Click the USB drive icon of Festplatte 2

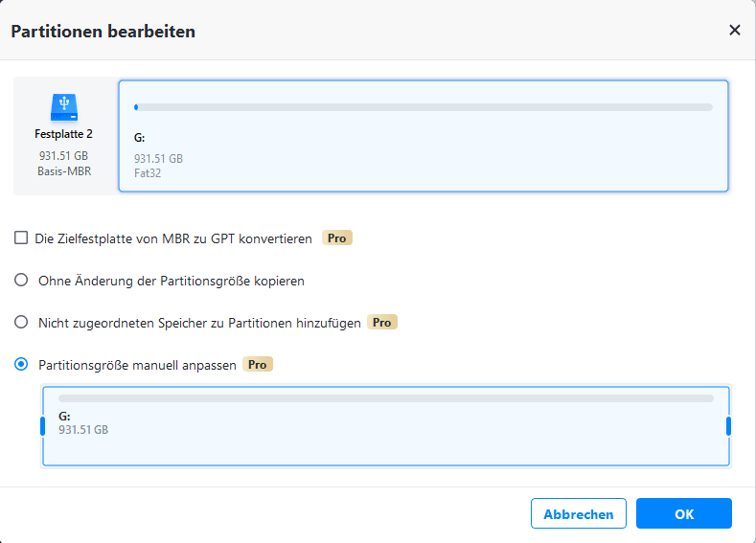tap(63, 106)
